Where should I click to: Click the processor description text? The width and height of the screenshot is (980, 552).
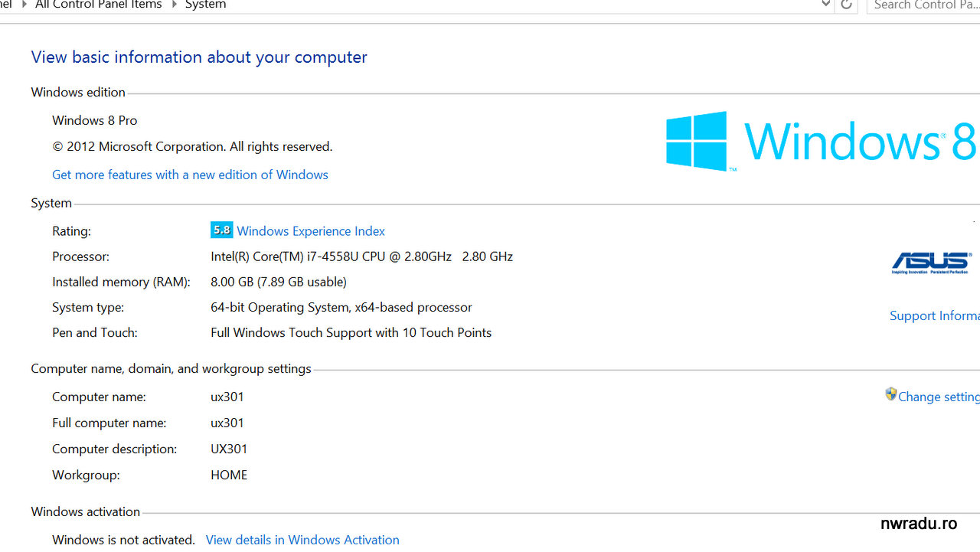click(361, 256)
